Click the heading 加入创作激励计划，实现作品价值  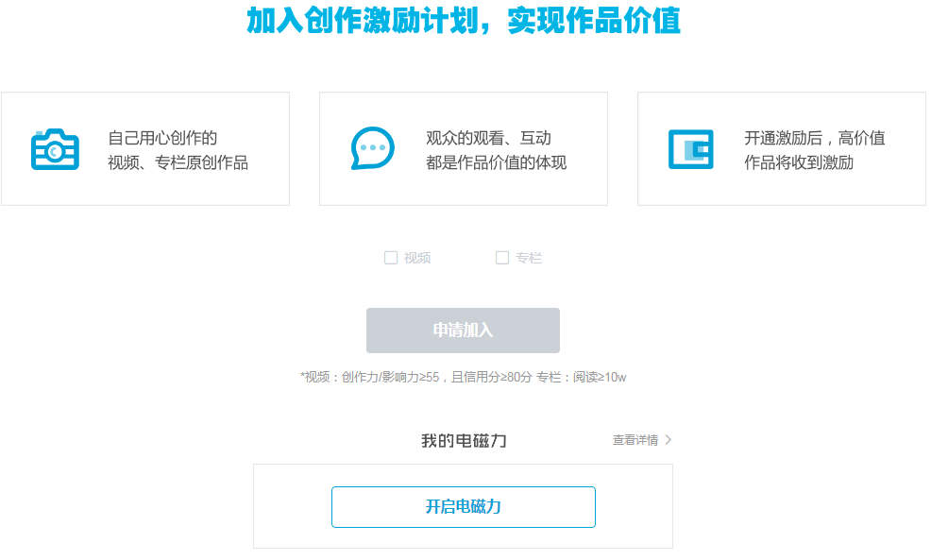pyautogui.click(x=464, y=21)
